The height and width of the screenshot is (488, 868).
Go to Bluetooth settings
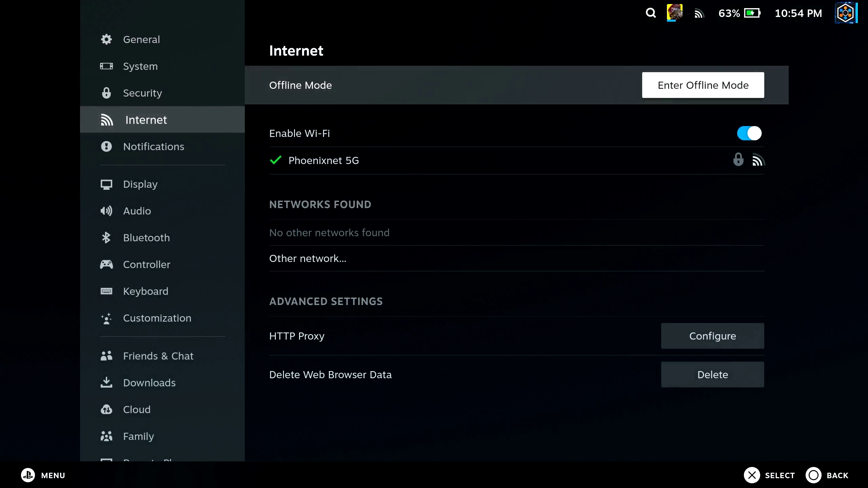[146, 238]
